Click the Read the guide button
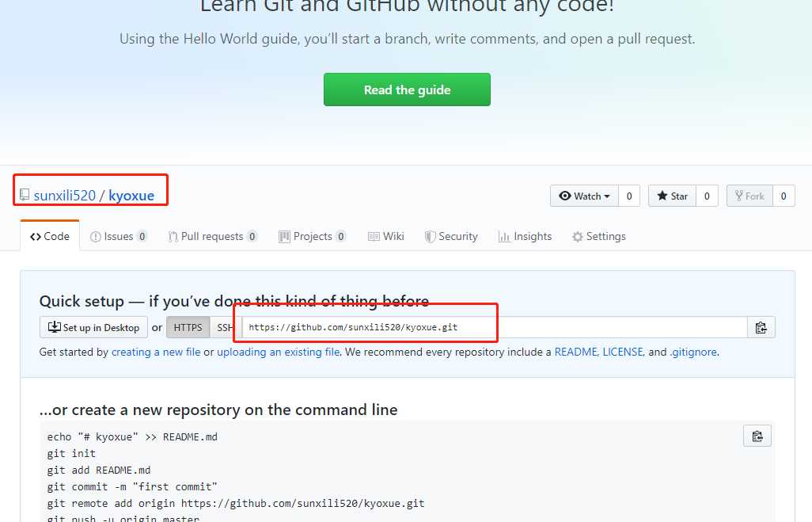812x522 pixels. tap(407, 90)
